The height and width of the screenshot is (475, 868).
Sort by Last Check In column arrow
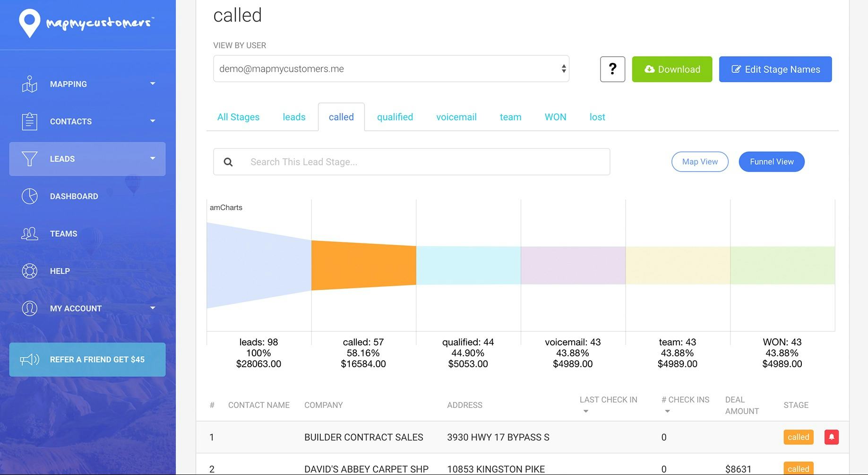[x=586, y=411]
